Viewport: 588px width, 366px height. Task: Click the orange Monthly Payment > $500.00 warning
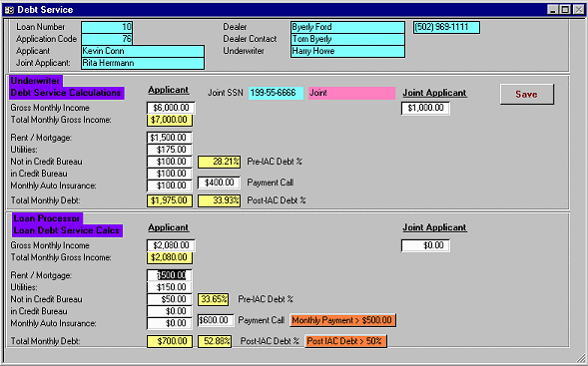coord(342,320)
